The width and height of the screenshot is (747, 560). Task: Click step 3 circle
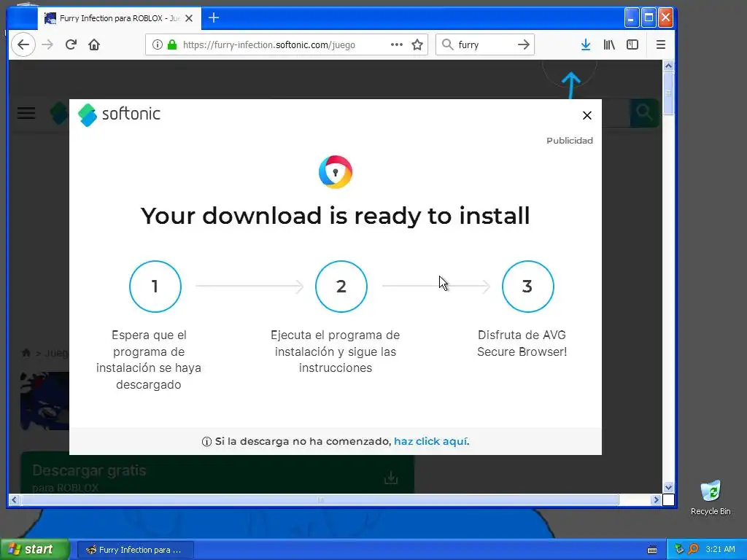point(528,286)
